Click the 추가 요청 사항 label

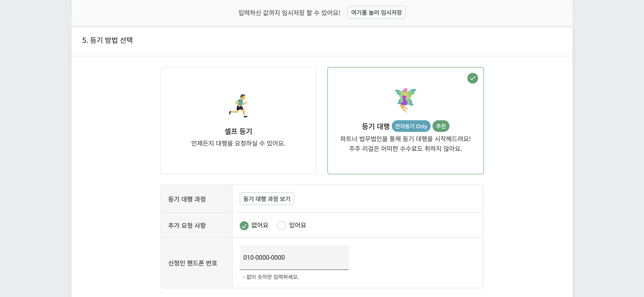click(x=187, y=225)
